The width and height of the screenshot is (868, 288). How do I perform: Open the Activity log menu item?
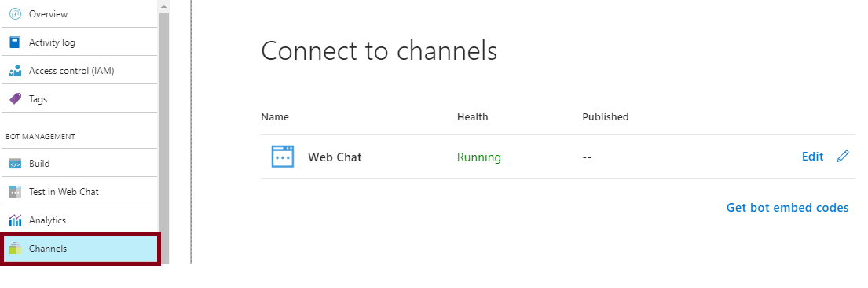tap(79, 42)
